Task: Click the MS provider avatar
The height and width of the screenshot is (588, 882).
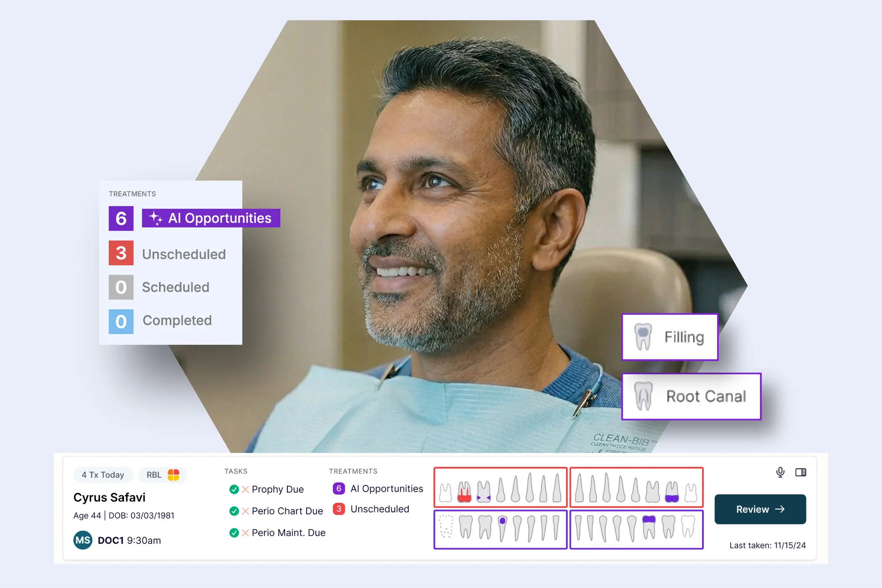Action: click(83, 540)
